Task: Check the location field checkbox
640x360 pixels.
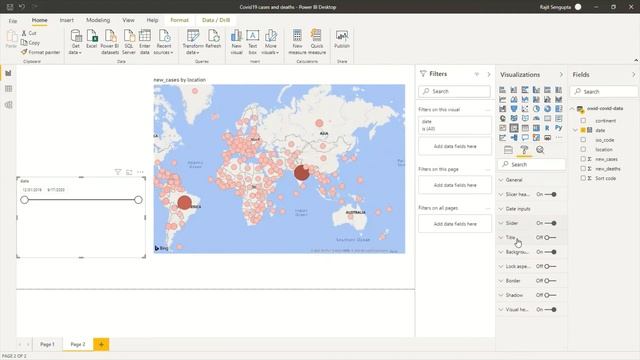Action: click(583, 149)
